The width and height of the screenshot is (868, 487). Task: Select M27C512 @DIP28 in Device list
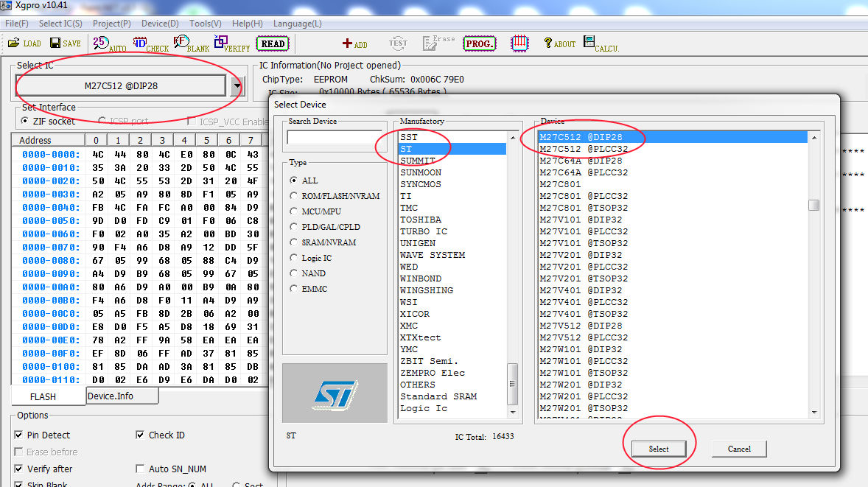[x=673, y=137]
